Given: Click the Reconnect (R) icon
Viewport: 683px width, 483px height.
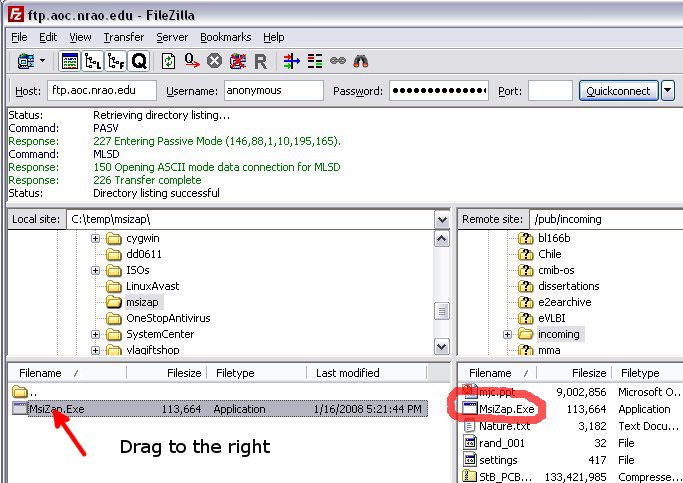Looking at the screenshot, I should pos(260,61).
